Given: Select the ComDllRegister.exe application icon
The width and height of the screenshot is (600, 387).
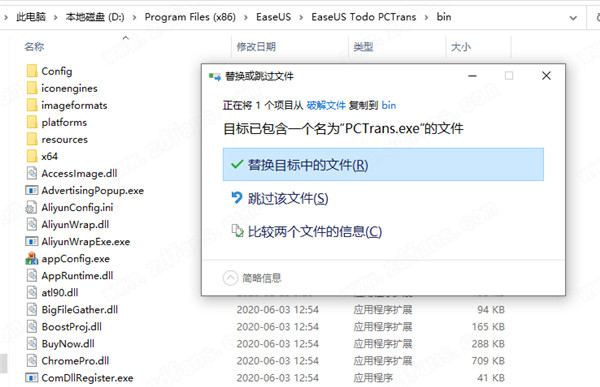Looking at the screenshot, I should tap(32, 378).
